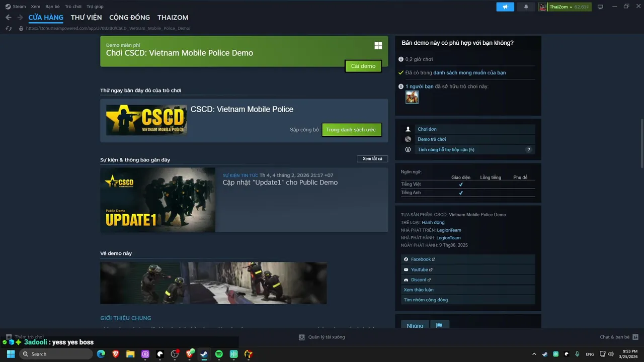This screenshot has width=644, height=362.
Task: Open the '1 người bạn' link
Action: pos(419,86)
